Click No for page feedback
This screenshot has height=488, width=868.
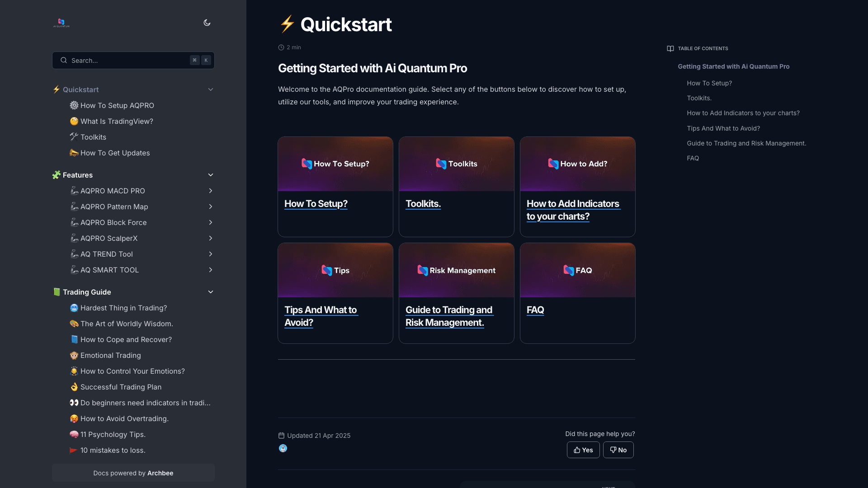click(x=618, y=450)
